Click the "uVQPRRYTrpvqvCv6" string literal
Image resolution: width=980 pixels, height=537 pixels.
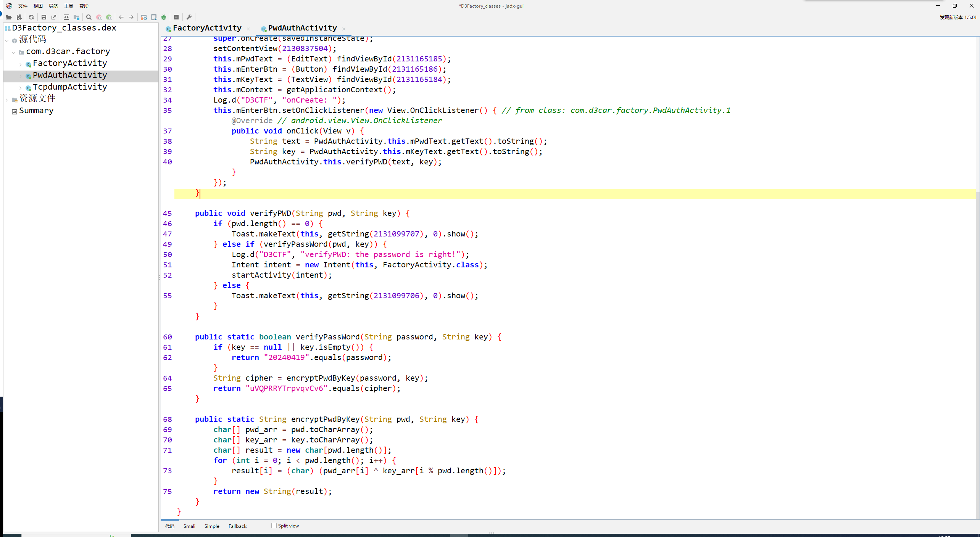pyautogui.click(x=286, y=388)
